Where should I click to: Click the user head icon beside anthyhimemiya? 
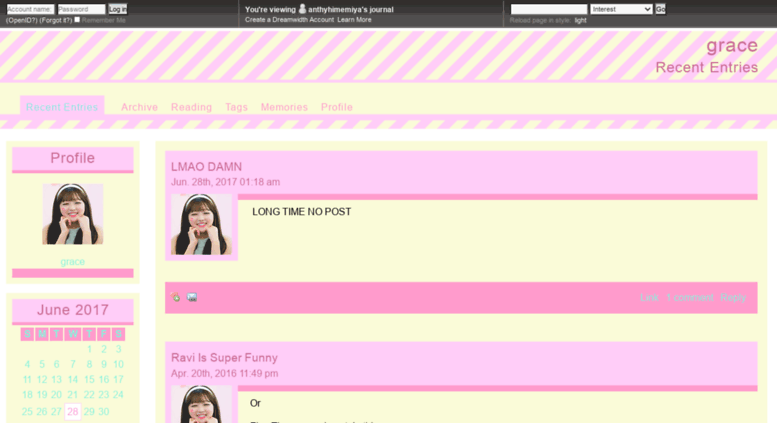click(302, 9)
